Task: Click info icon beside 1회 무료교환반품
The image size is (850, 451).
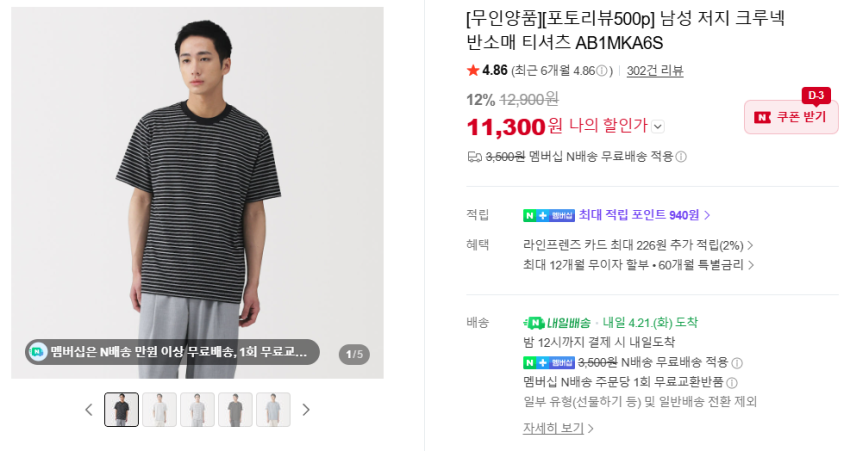Action: 732,383
